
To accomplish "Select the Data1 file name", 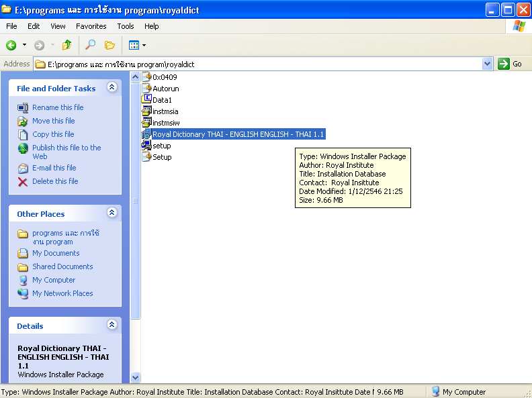I will point(162,100).
